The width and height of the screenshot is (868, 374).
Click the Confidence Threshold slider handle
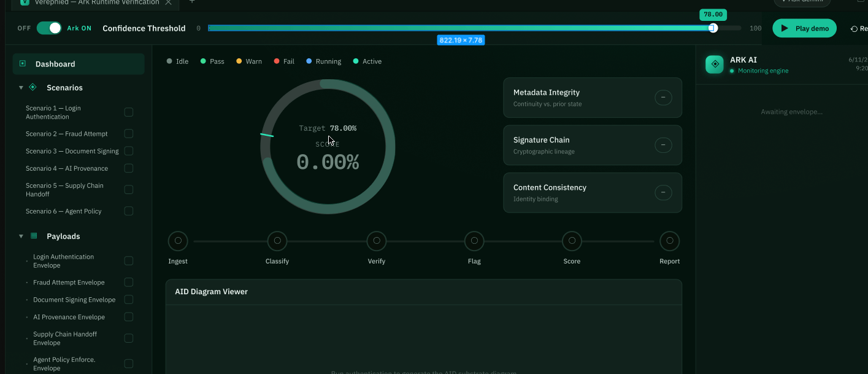713,28
